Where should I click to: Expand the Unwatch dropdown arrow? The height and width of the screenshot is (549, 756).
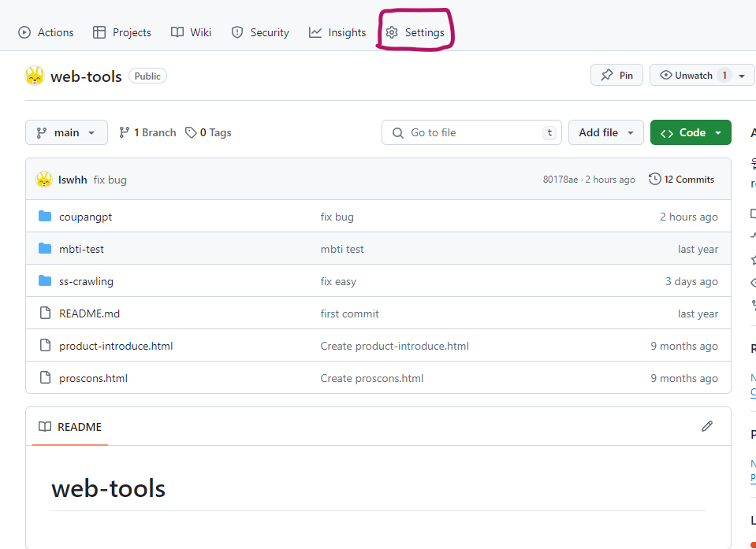pyautogui.click(x=742, y=76)
